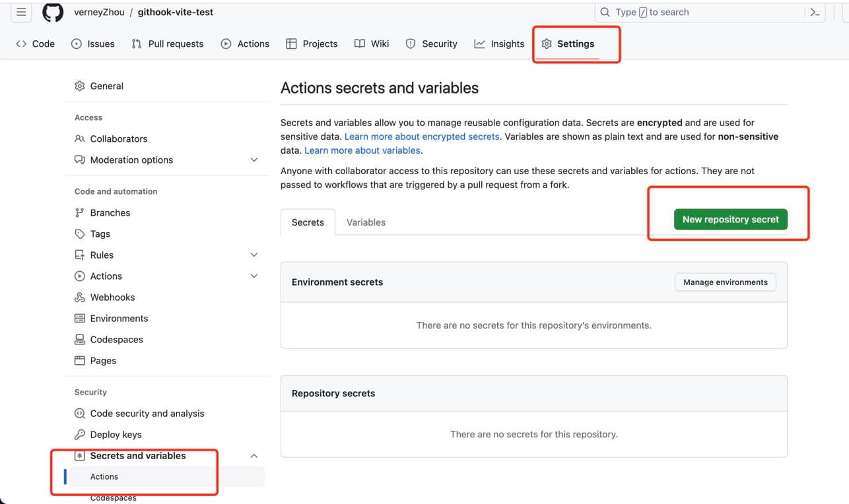
Task: Open the Pull requests tab
Action: tap(168, 44)
